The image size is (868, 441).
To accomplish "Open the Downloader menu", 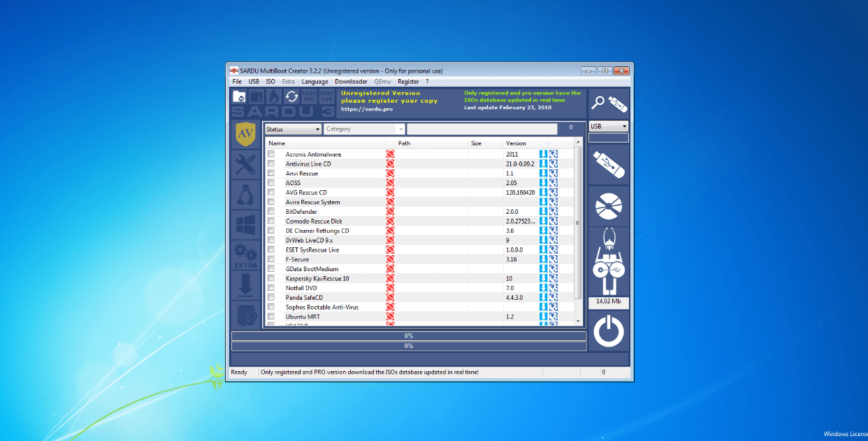I will [x=351, y=82].
